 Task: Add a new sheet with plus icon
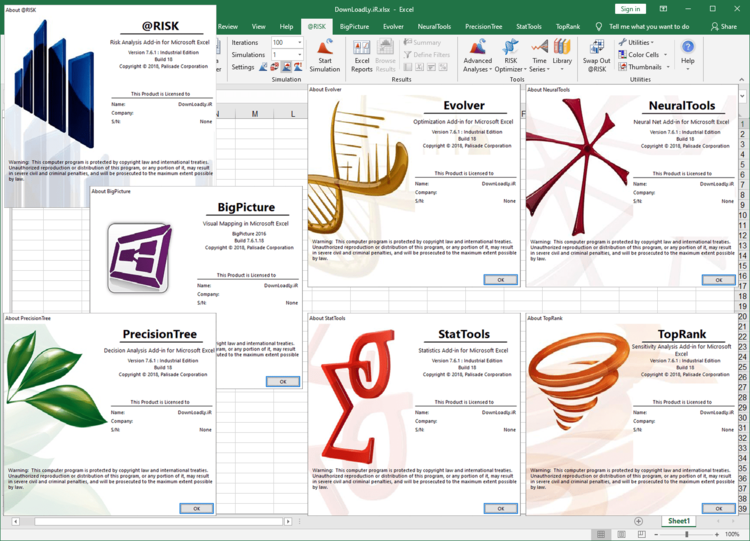[639, 521]
